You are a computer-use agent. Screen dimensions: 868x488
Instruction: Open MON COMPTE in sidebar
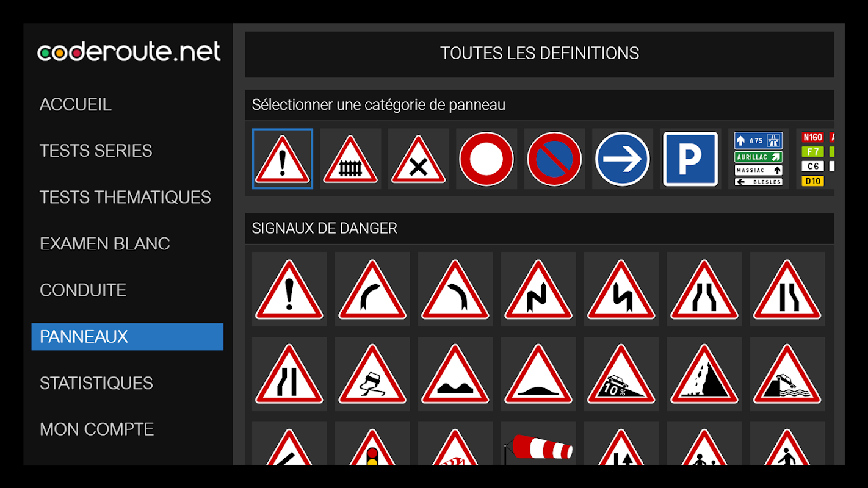click(96, 429)
